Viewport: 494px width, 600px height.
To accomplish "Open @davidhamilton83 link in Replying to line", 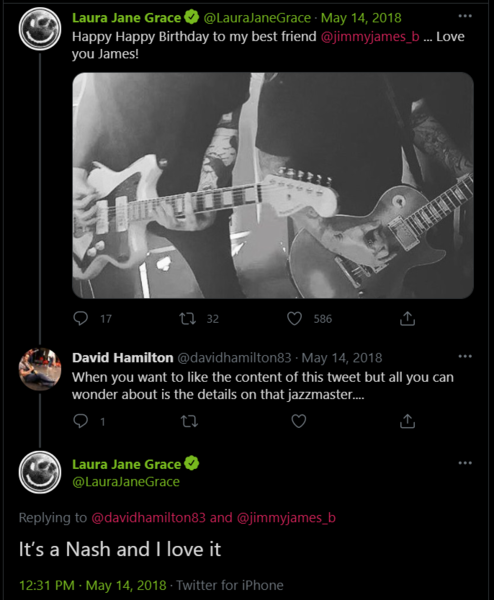I will tap(148, 517).
